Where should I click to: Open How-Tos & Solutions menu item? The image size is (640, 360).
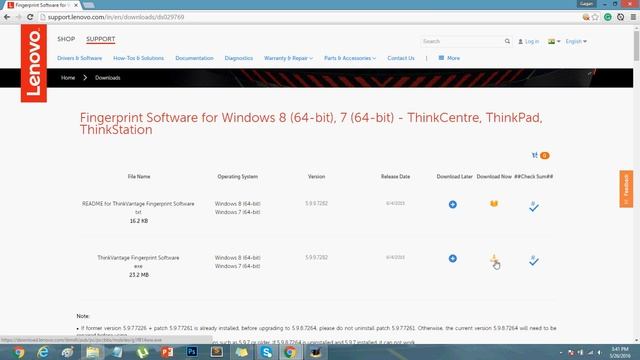pos(138,58)
